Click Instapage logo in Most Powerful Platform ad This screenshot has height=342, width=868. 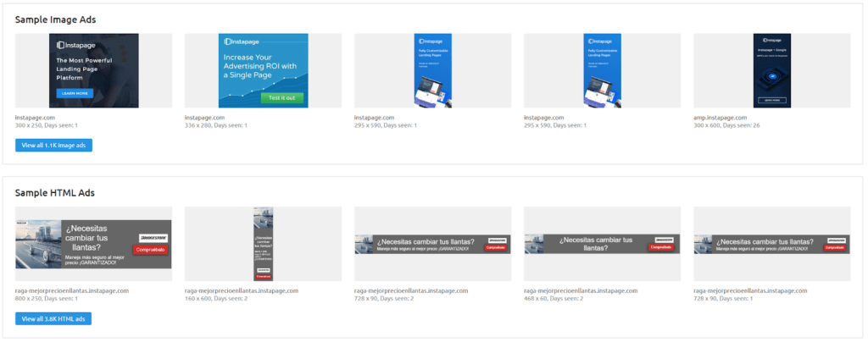coord(76,45)
